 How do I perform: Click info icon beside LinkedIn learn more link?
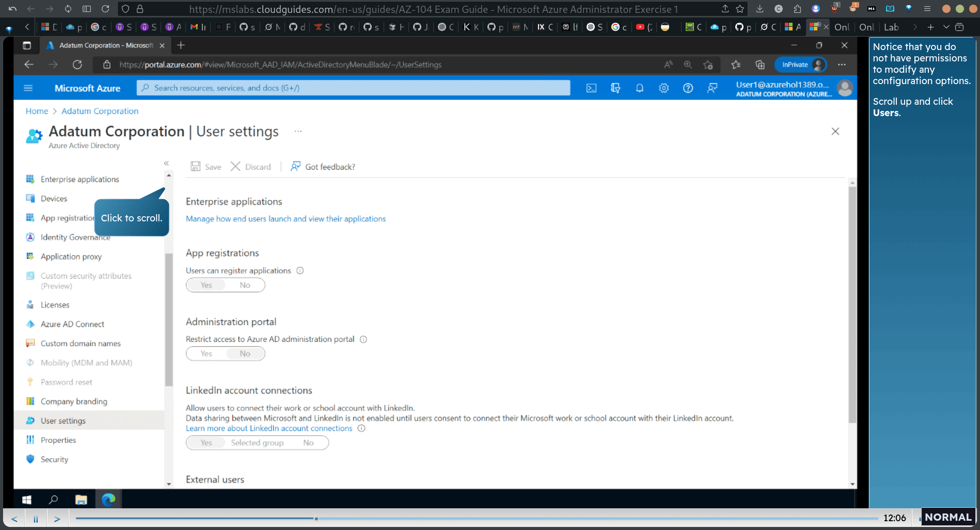(x=361, y=428)
